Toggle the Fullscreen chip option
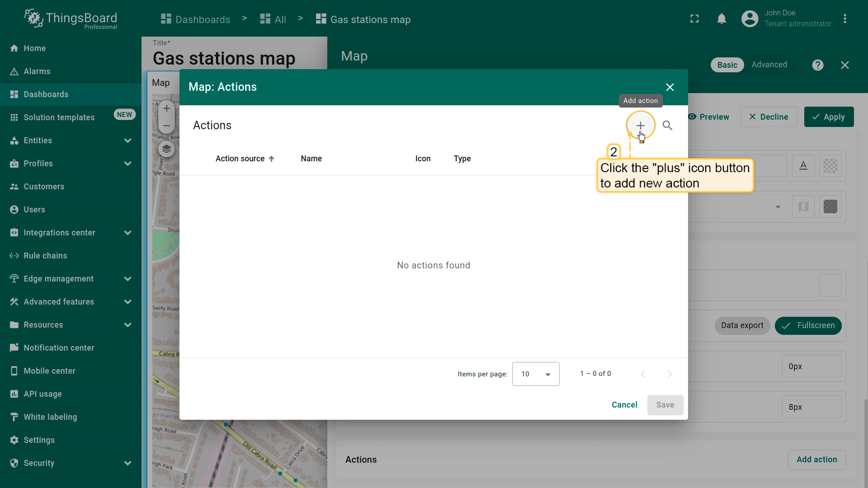The width and height of the screenshot is (868, 488). (808, 325)
